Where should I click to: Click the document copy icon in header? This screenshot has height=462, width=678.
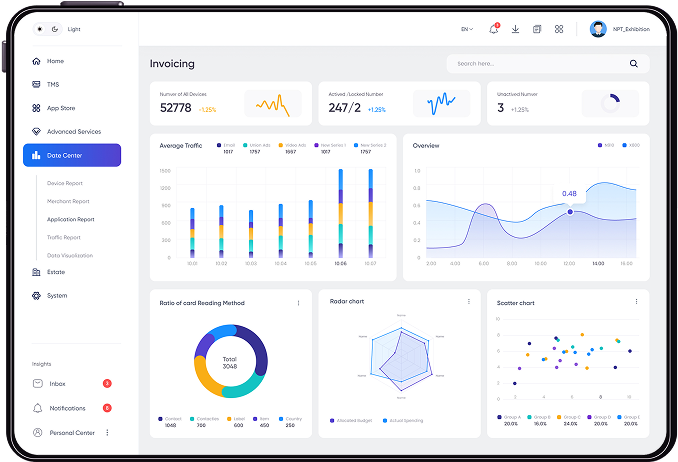pyautogui.click(x=537, y=29)
